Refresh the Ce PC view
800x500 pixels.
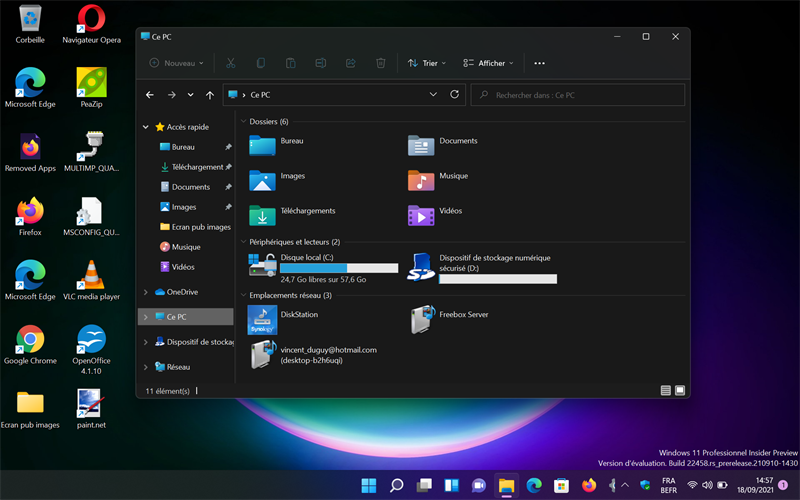click(455, 95)
